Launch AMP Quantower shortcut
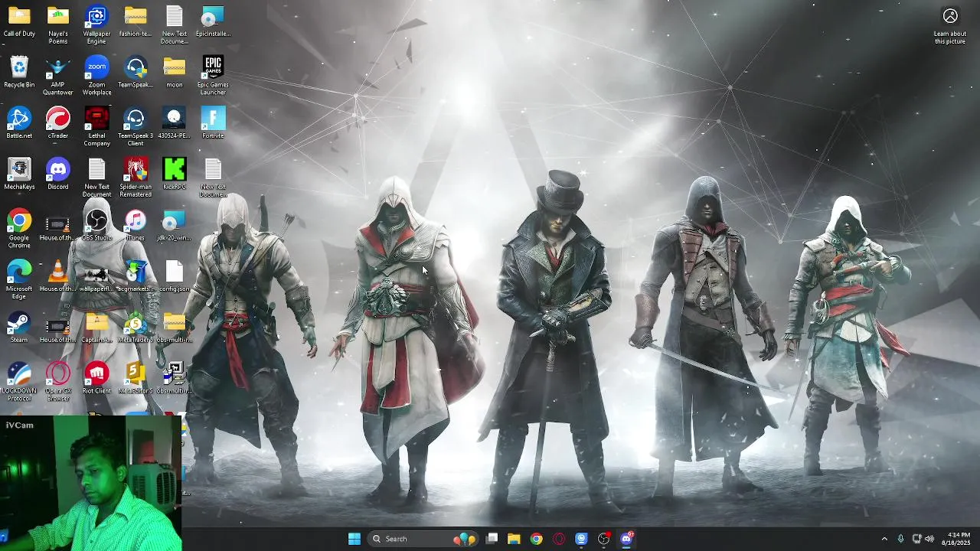The width and height of the screenshot is (980, 551). coord(58,76)
